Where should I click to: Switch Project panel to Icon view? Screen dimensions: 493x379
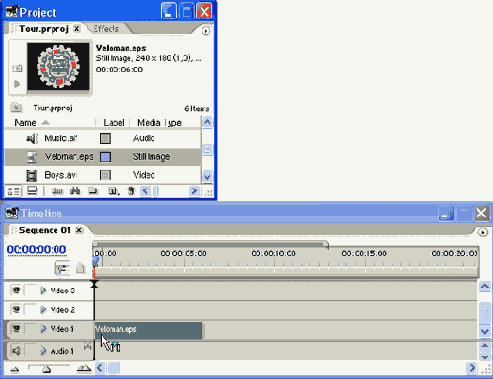(x=32, y=191)
